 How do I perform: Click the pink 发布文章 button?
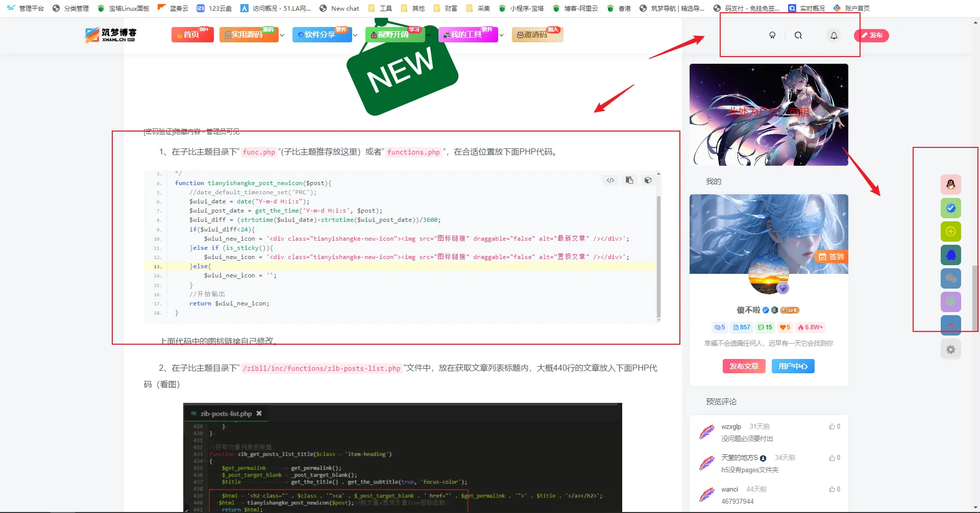(744, 366)
